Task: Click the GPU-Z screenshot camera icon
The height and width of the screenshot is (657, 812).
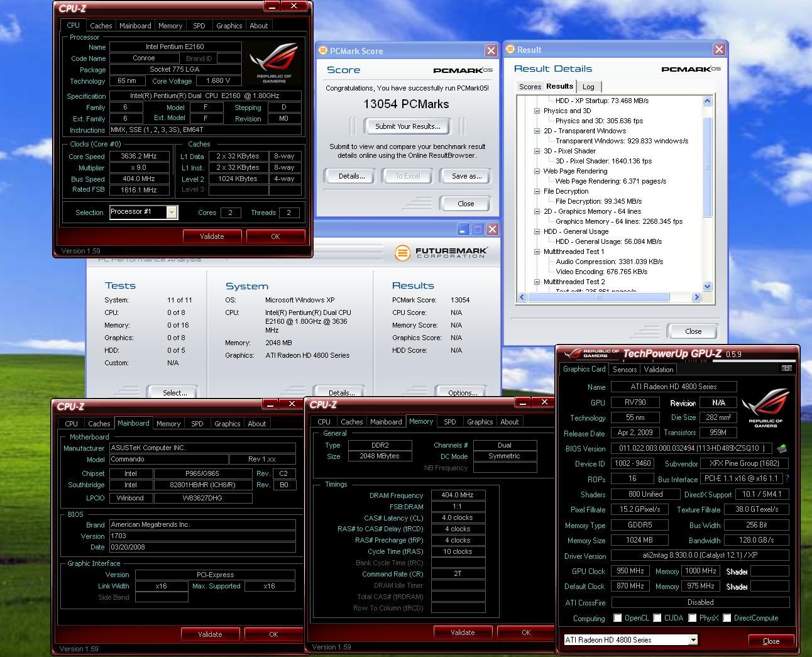Action: pyautogui.click(x=786, y=368)
